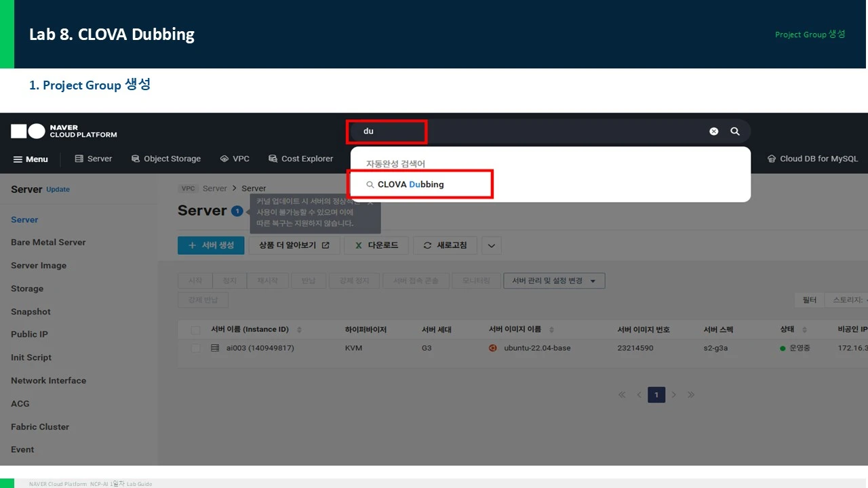Clear the search field text

click(x=713, y=131)
